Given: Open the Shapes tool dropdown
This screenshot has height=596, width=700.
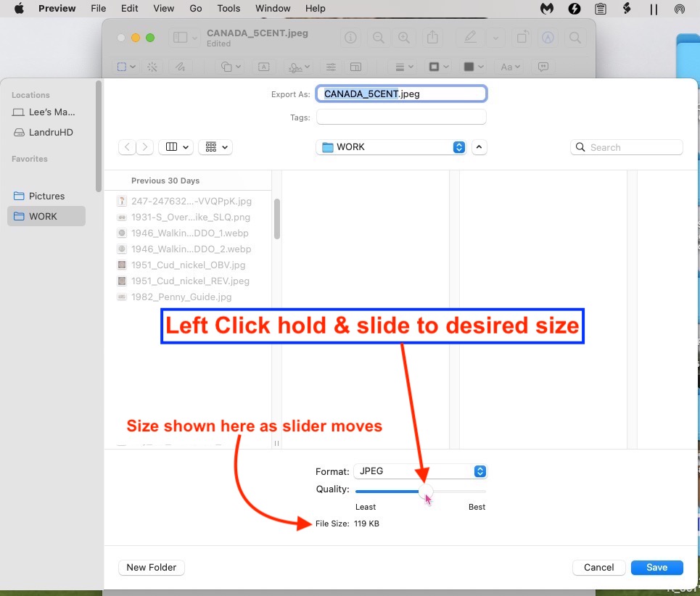Looking at the screenshot, I should click(231, 67).
